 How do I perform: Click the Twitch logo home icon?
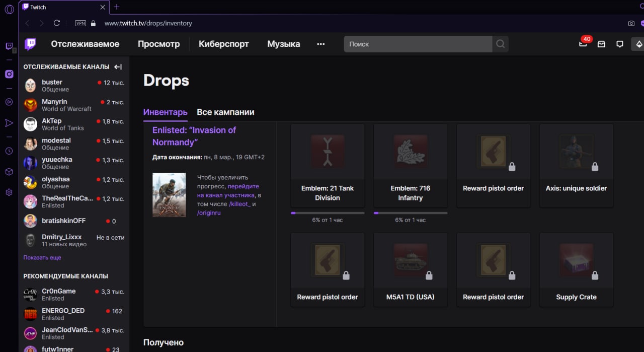30,44
